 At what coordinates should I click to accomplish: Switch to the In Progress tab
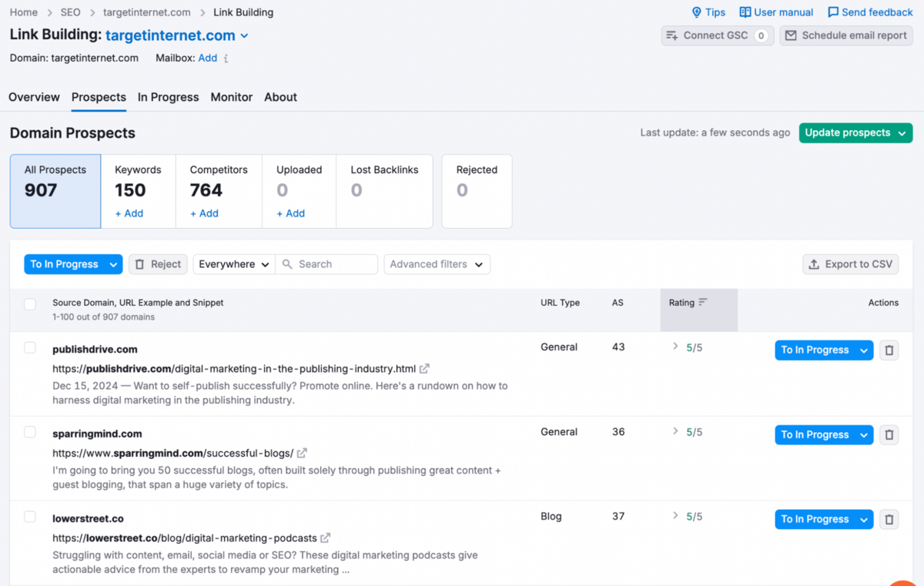click(168, 97)
